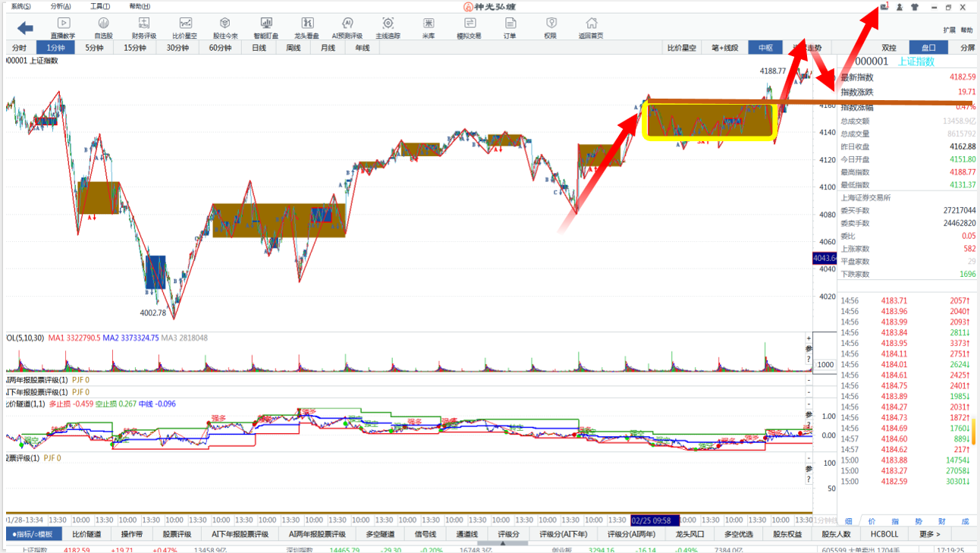The width and height of the screenshot is (980, 553).
Task: Click the 扩展 link
Action: (x=949, y=30)
